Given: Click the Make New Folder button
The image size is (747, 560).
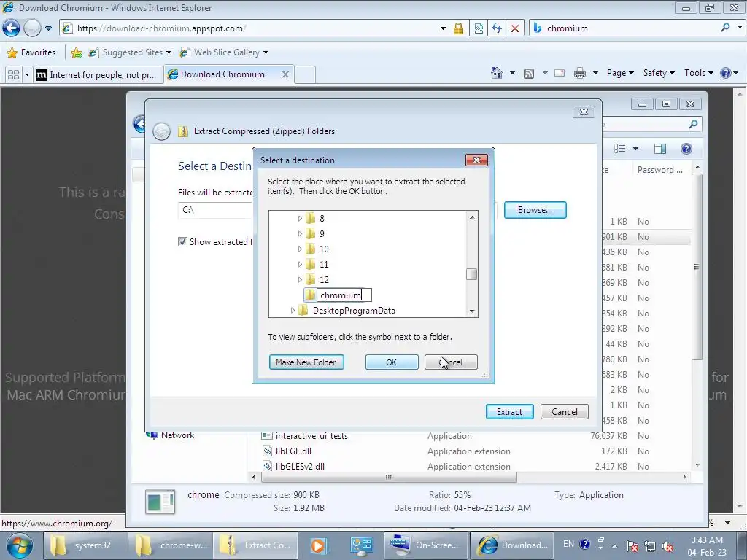Looking at the screenshot, I should coord(306,362).
